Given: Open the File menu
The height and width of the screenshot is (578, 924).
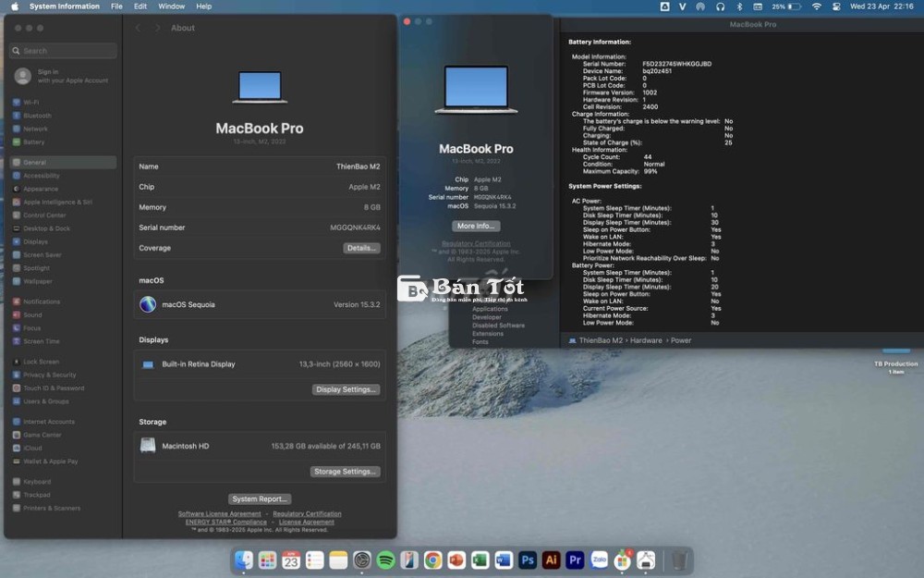Looking at the screenshot, I should [x=116, y=6].
